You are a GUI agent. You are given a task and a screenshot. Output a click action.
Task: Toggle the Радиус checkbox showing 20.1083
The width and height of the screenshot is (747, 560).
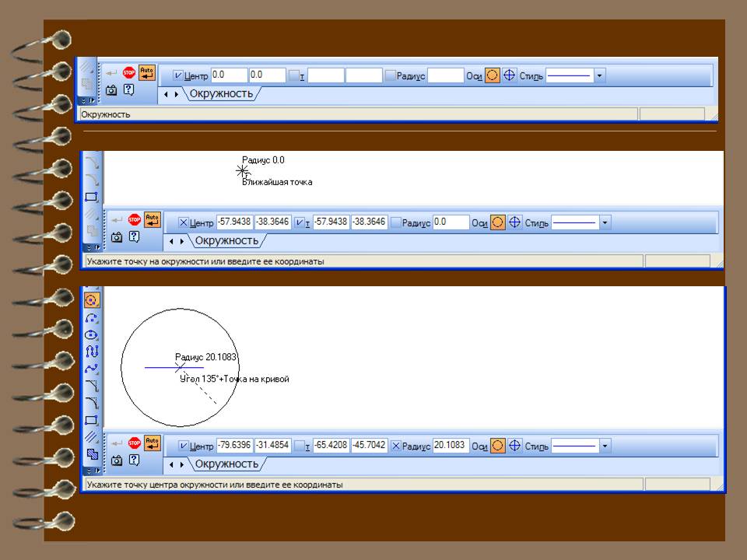396,446
